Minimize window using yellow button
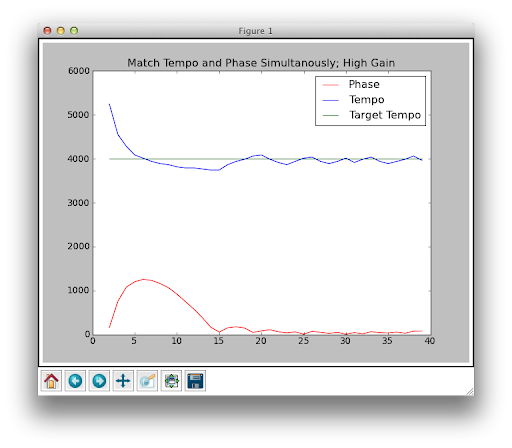 pyautogui.click(x=61, y=31)
